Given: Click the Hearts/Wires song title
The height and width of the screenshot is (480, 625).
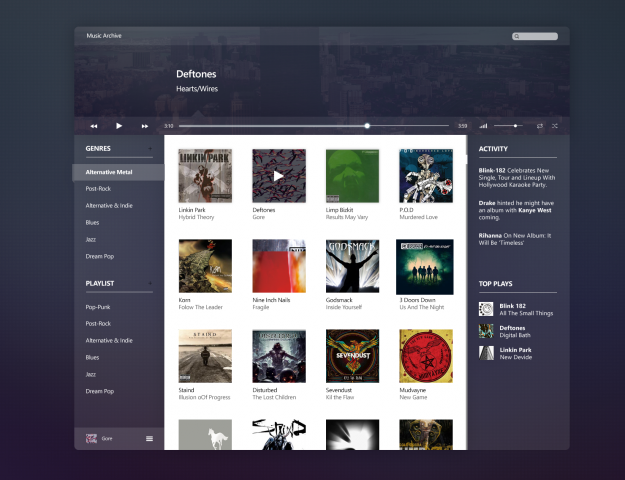Looking at the screenshot, I should click(197, 89).
